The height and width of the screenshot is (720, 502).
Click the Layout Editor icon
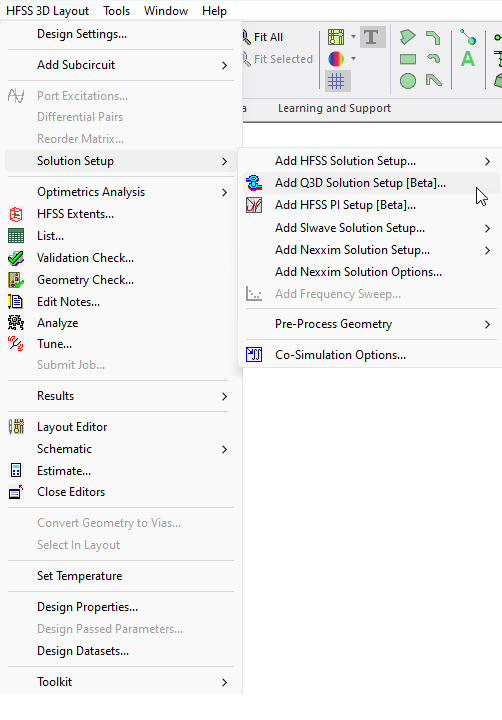point(16,427)
